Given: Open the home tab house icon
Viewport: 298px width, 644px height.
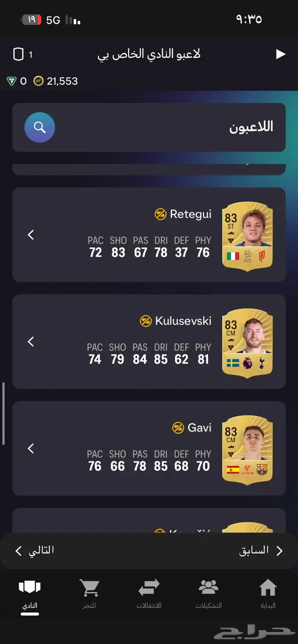Looking at the screenshot, I should (268, 588).
